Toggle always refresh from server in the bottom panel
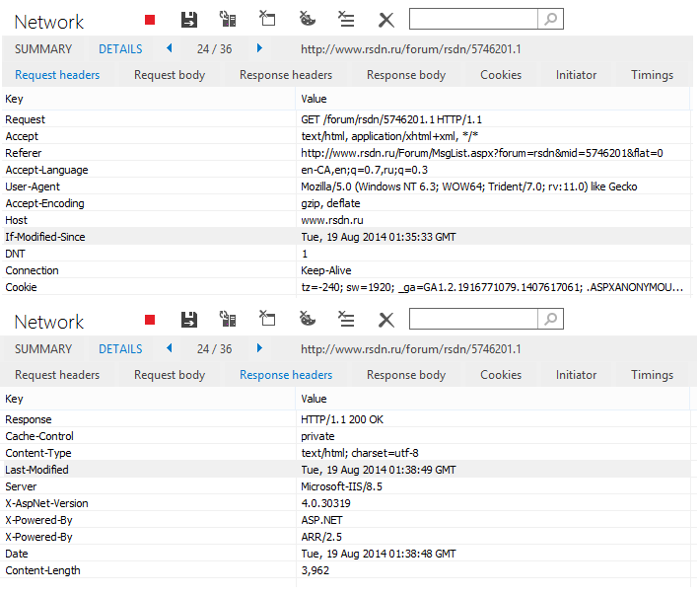The height and width of the screenshot is (595, 700). 228,320
